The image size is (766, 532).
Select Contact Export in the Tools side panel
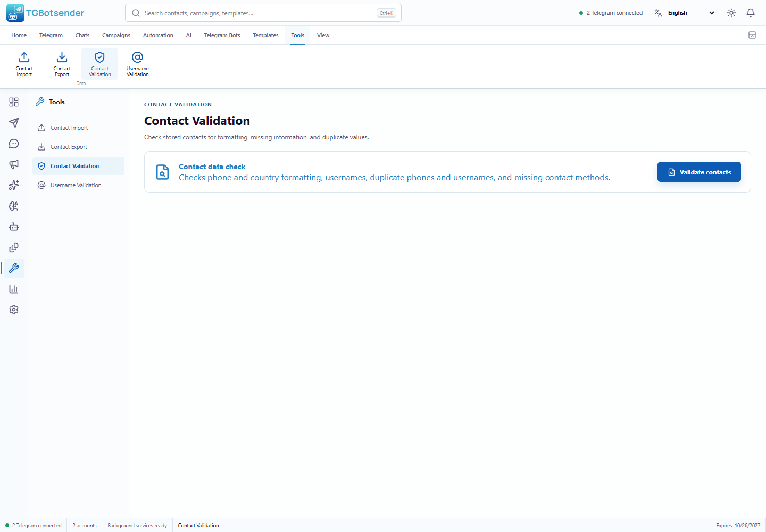point(79,147)
